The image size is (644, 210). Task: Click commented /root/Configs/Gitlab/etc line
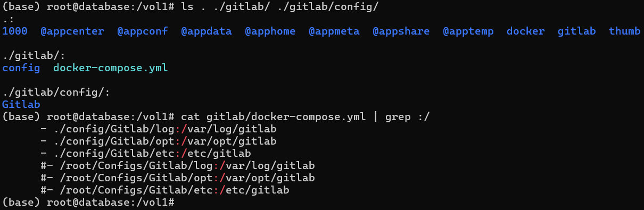pyautogui.click(x=165, y=190)
